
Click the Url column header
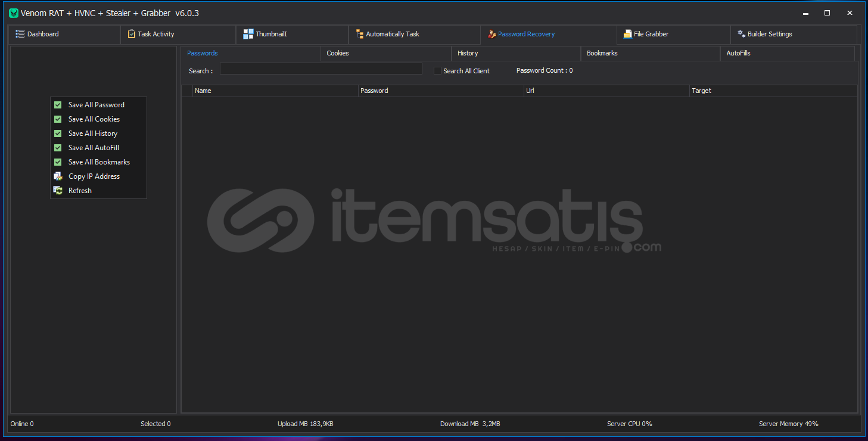click(606, 91)
